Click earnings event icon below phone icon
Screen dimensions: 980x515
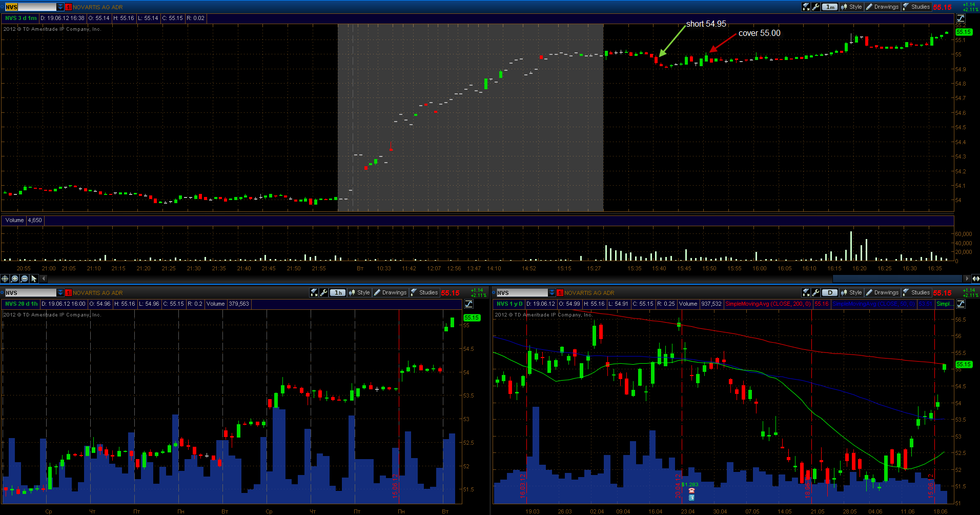[x=691, y=497]
